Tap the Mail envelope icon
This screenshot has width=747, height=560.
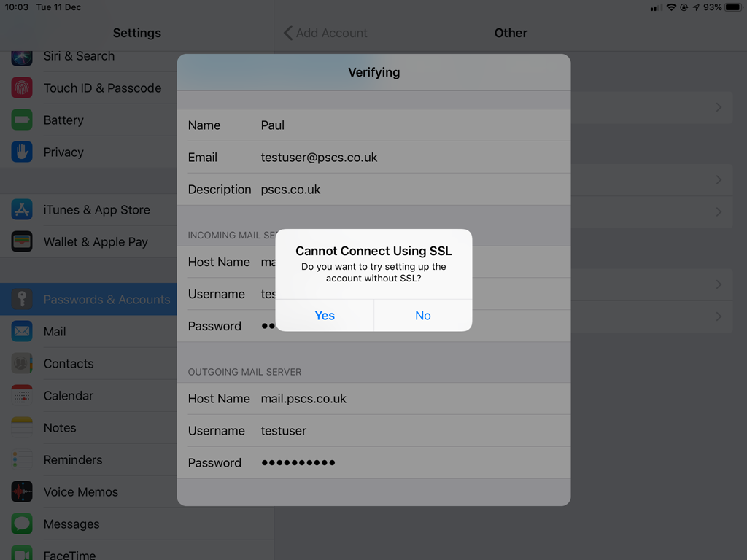tap(22, 332)
